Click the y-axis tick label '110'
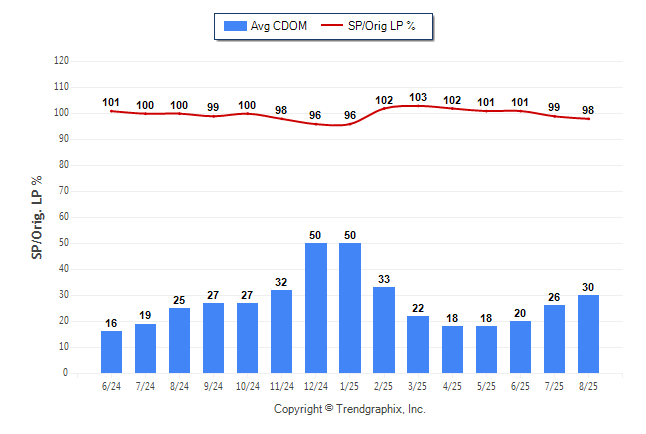 point(61,87)
